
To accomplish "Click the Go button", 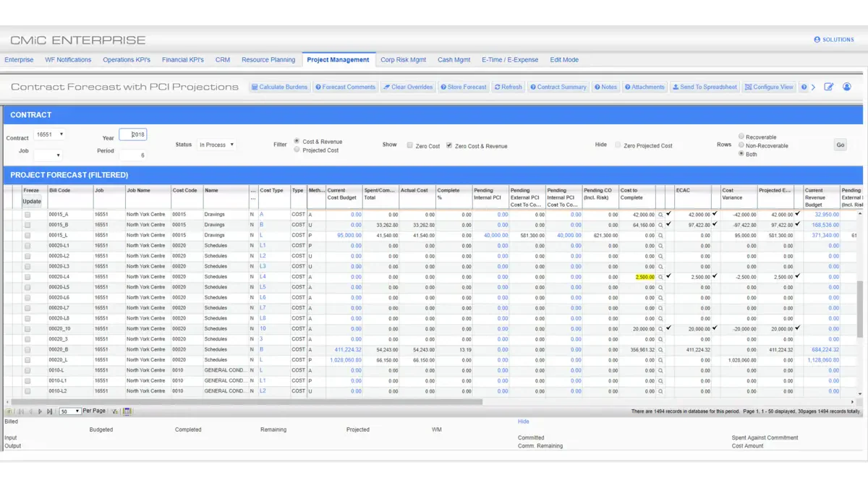I will [841, 145].
